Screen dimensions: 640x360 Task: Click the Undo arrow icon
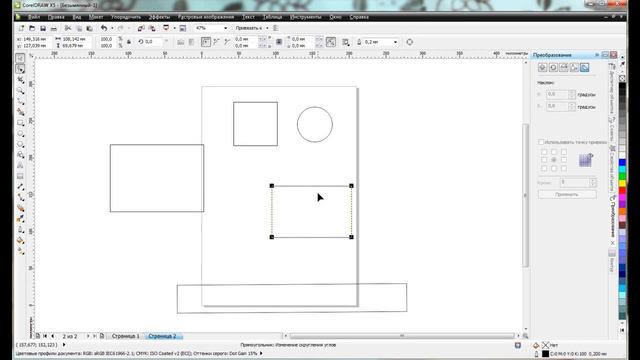pyautogui.click(x=104, y=28)
